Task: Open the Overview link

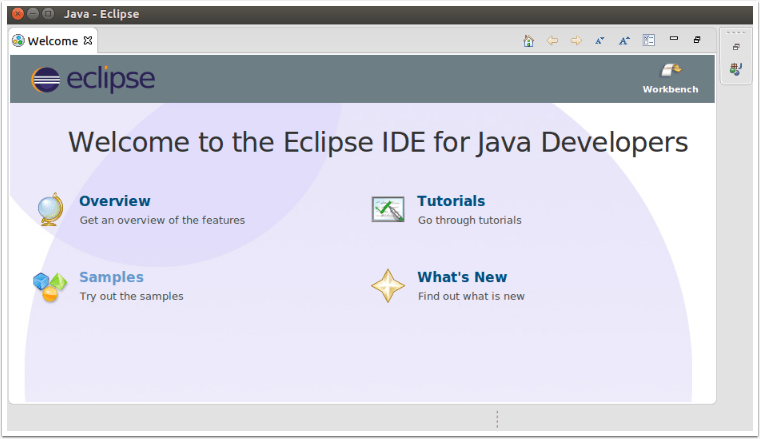Action: pos(115,201)
